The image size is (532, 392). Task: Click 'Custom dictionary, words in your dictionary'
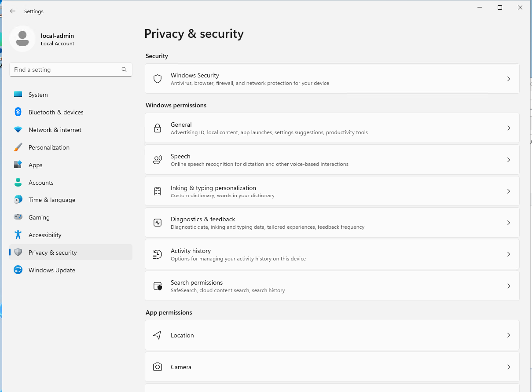click(x=223, y=196)
